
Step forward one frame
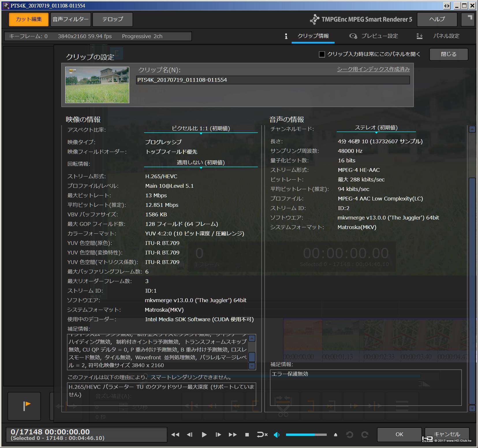coord(218,434)
